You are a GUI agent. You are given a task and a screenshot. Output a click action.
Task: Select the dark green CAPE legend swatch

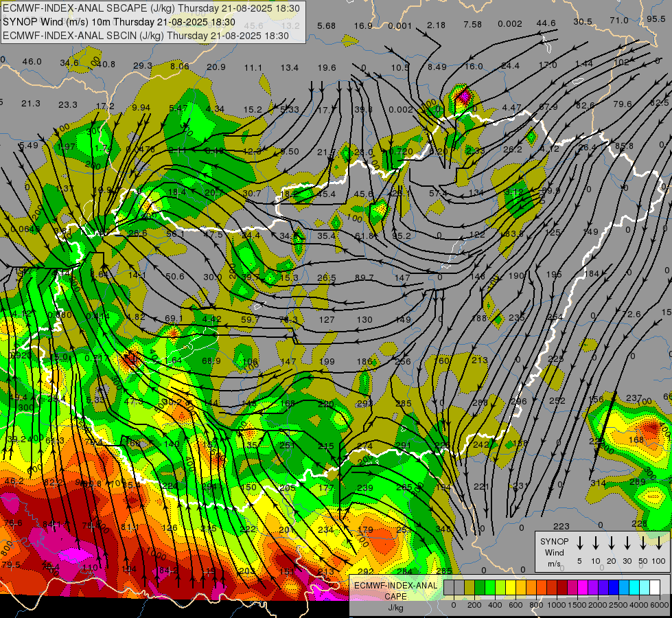(480, 587)
